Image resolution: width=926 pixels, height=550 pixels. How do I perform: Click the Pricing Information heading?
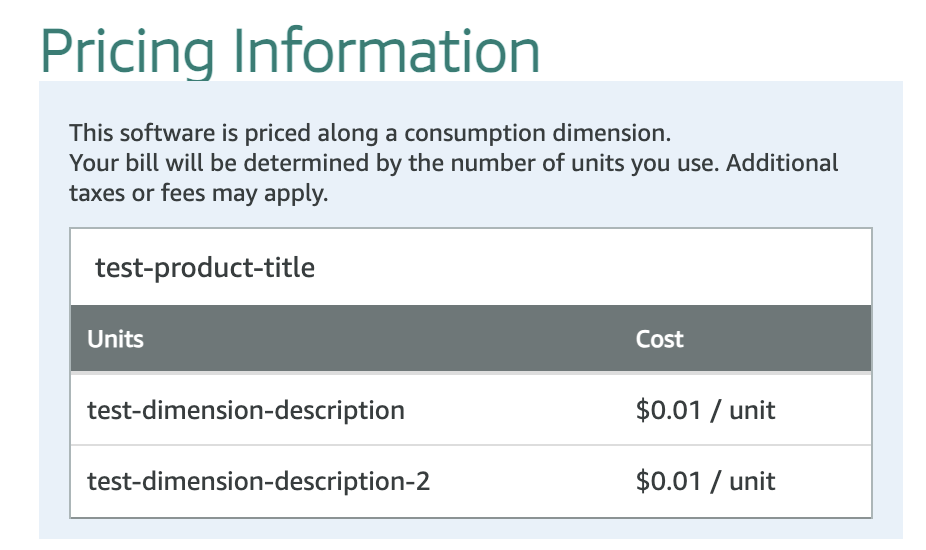click(x=290, y=51)
